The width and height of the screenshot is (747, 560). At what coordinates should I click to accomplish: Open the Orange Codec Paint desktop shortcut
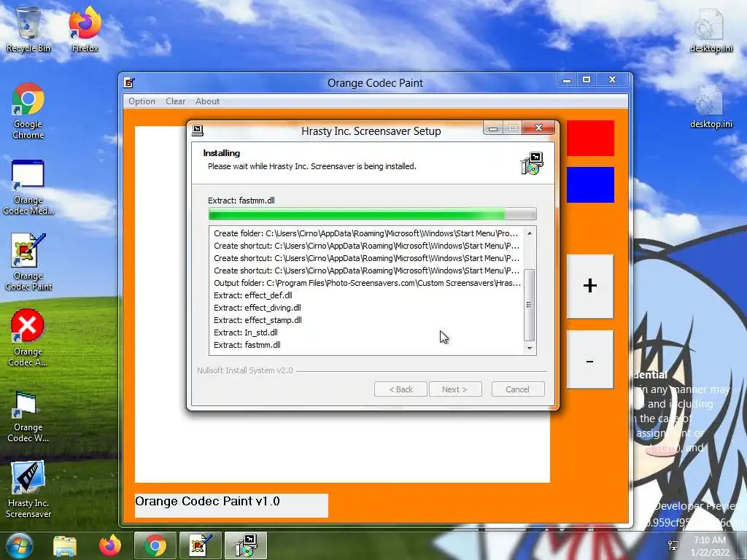(28, 262)
